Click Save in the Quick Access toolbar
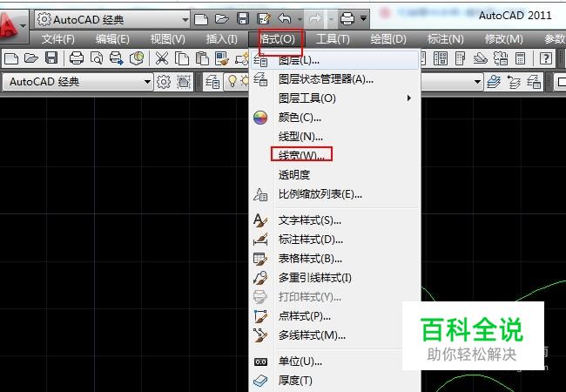Viewport: 566px width, 392px height. click(243, 19)
